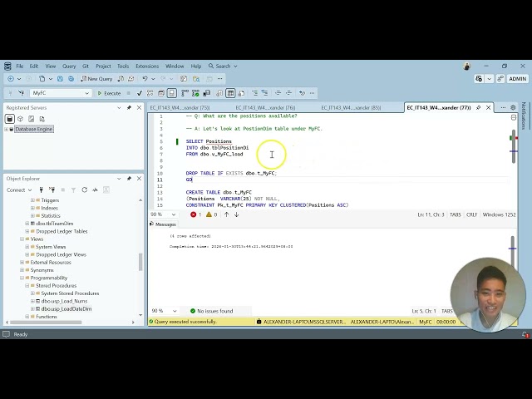Open editor tab settings gear icon
Viewport: 532px width, 399px height.
coord(513,107)
